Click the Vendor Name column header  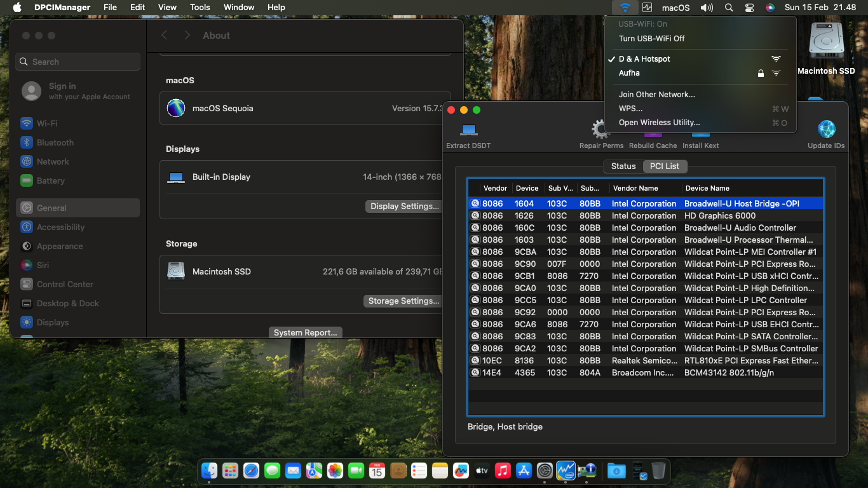[x=645, y=188]
